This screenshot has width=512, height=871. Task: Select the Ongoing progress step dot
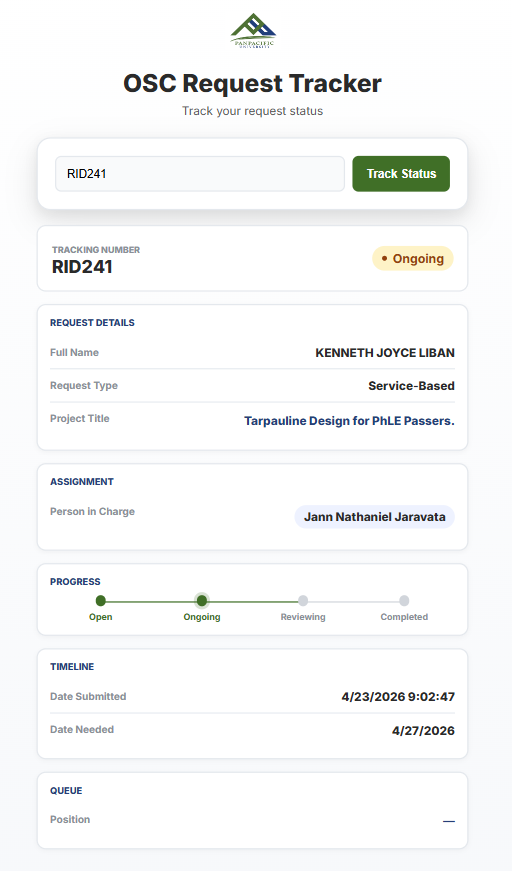[202, 600]
